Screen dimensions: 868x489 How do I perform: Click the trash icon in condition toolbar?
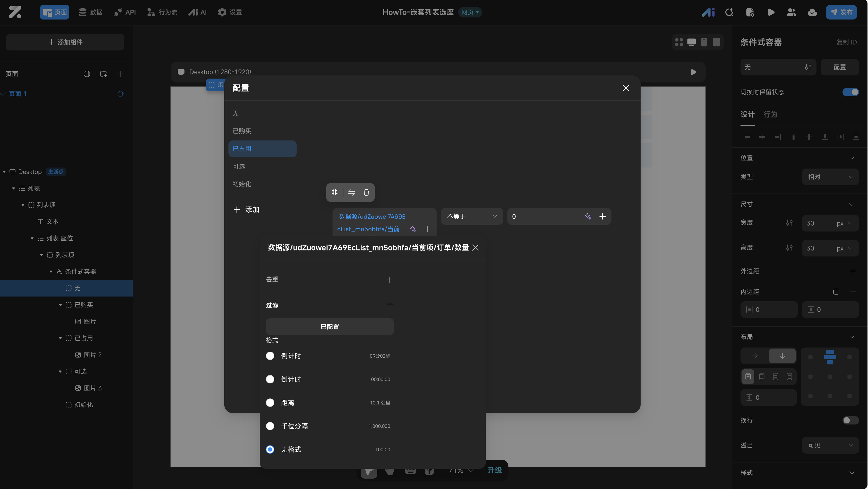pyautogui.click(x=366, y=192)
